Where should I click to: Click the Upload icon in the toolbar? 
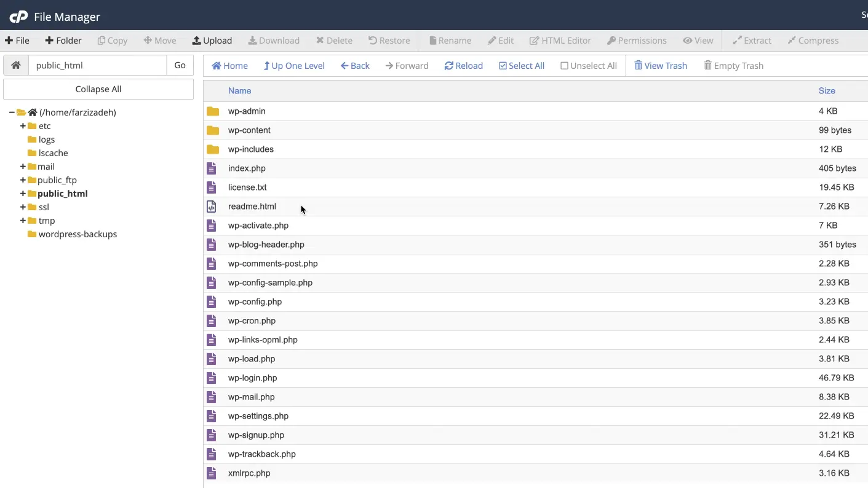point(197,40)
